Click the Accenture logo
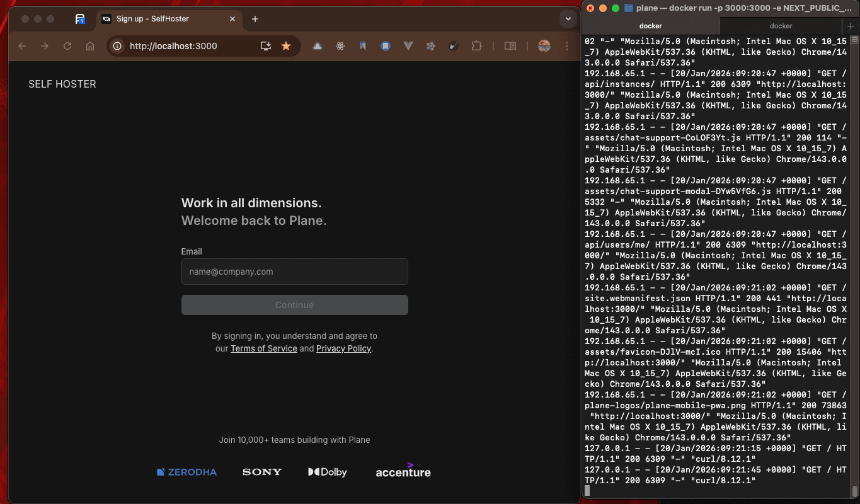 (403, 471)
